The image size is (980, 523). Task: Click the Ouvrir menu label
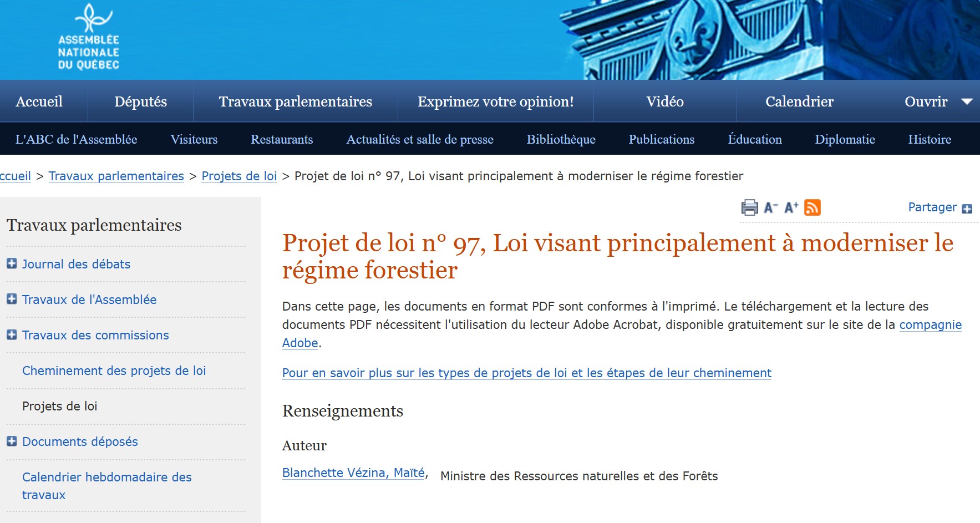(x=926, y=101)
